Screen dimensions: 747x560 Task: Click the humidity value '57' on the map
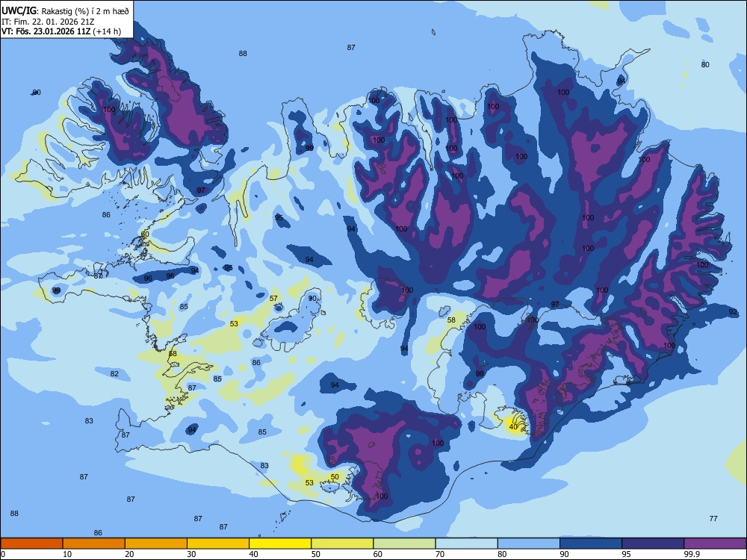pos(273,299)
